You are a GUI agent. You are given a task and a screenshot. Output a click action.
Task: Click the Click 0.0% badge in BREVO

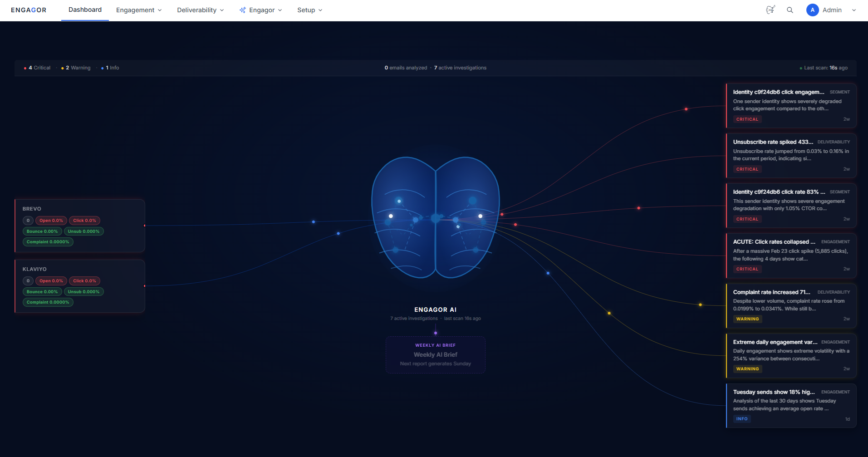point(85,221)
